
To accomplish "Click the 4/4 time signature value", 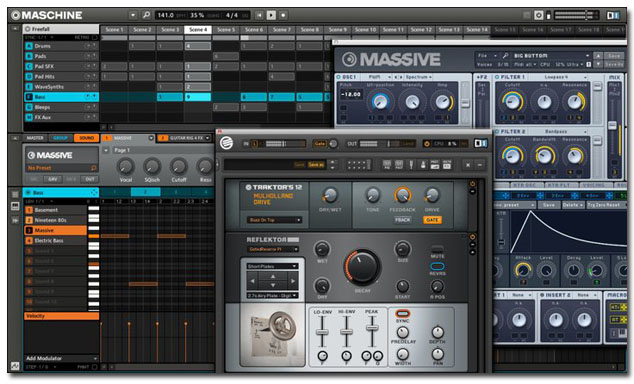I will pos(232,15).
